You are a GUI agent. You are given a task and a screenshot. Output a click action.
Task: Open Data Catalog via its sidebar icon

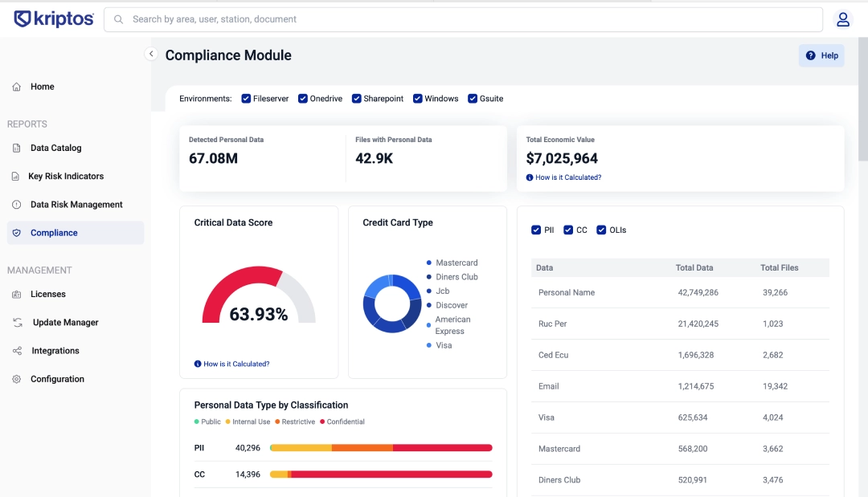(x=18, y=148)
